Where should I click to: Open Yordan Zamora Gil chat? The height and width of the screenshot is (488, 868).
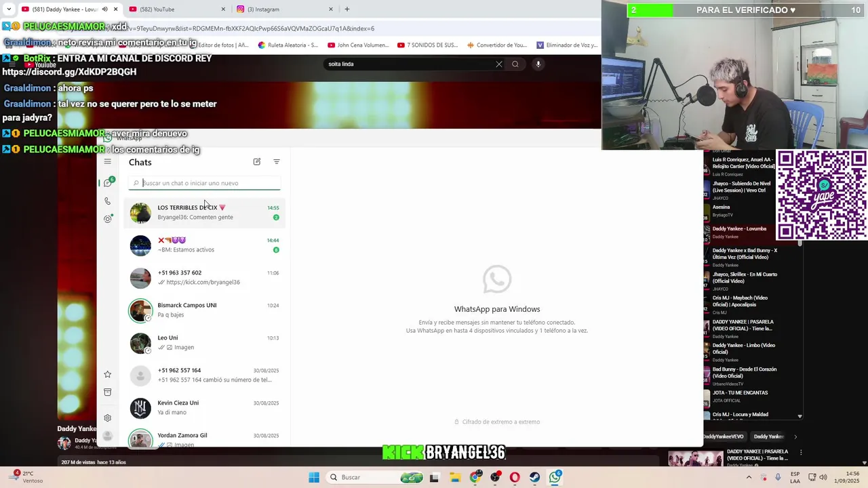pos(204,437)
